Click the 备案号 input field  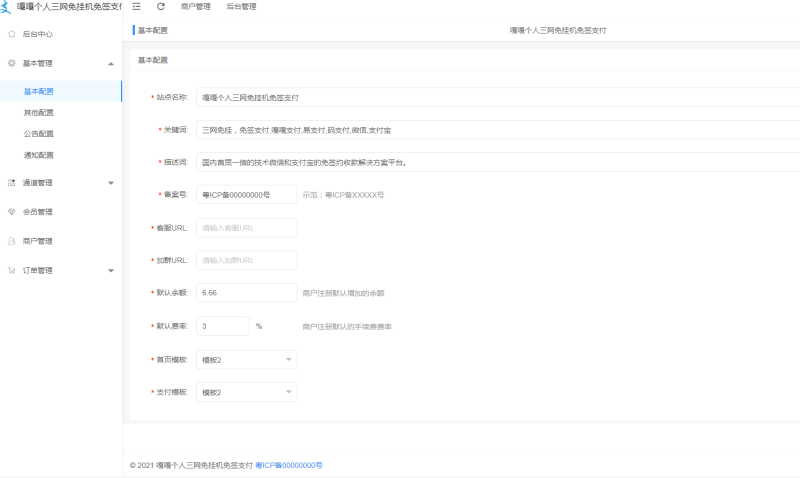[x=246, y=195]
